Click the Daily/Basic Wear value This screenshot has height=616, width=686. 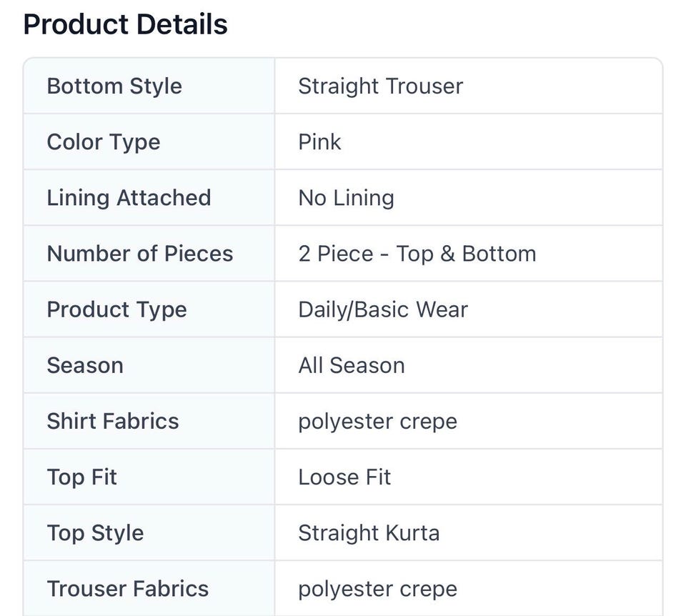[x=383, y=309]
